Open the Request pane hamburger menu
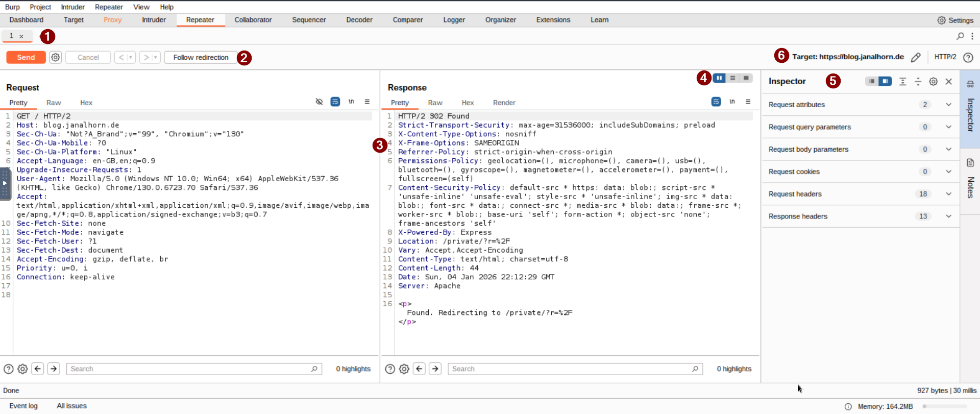Image resolution: width=980 pixels, height=414 pixels. pos(367,102)
